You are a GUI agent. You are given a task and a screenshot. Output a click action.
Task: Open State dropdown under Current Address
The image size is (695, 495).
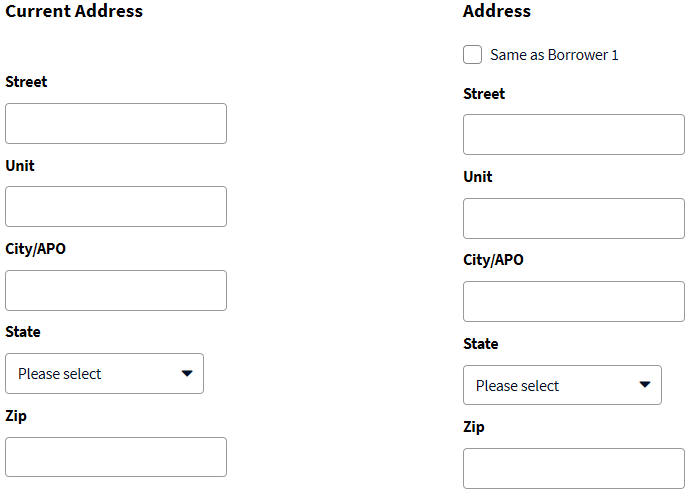click(104, 374)
